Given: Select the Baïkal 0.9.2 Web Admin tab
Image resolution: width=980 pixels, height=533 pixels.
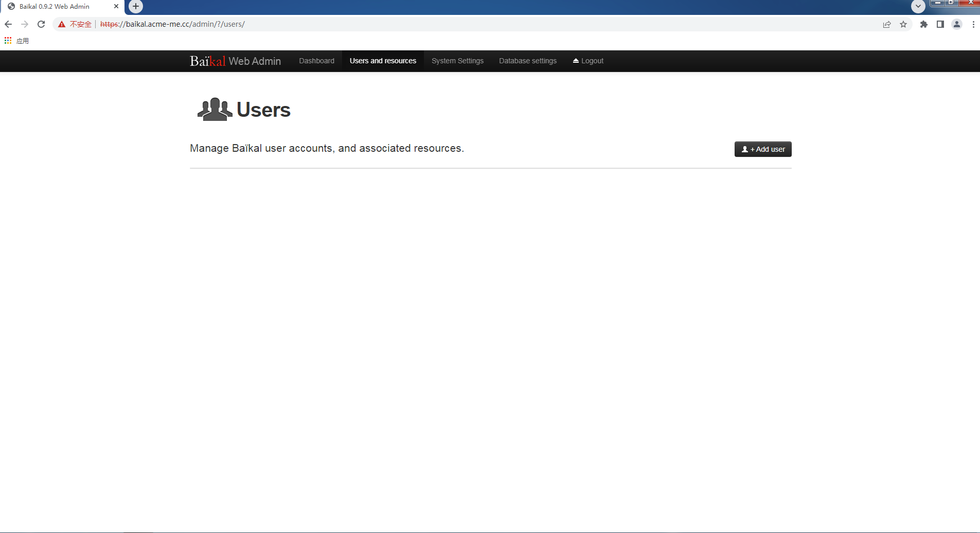Looking at the screenshot, I should 62,6.
